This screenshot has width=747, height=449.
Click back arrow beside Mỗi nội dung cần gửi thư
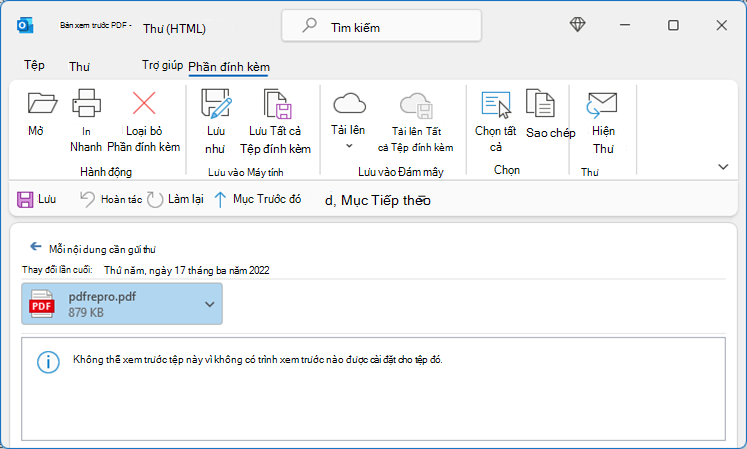36,246
